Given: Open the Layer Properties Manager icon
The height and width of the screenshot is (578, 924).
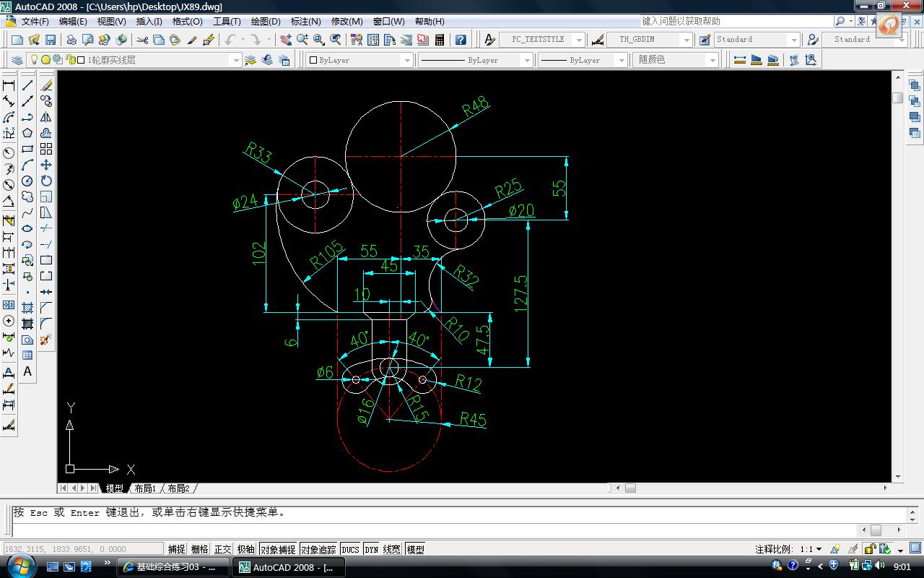Looking at the screenshot, I should tap(17, 60).
